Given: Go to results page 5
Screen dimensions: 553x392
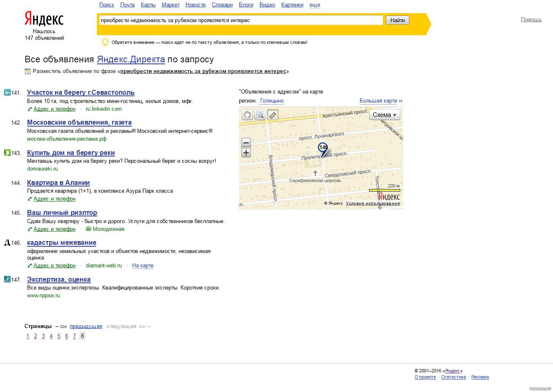Looking at the screenshot, I should pyautogui.click(x=59, y=336).
